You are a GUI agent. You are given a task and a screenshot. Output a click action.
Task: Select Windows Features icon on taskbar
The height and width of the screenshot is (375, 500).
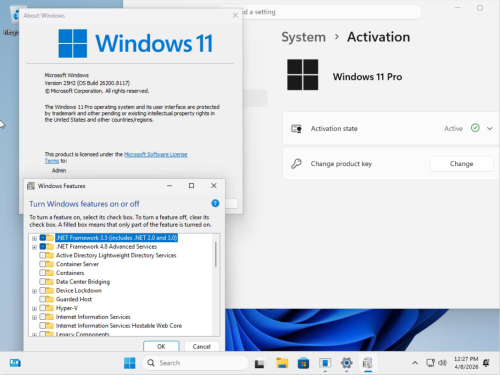[368, 363]
